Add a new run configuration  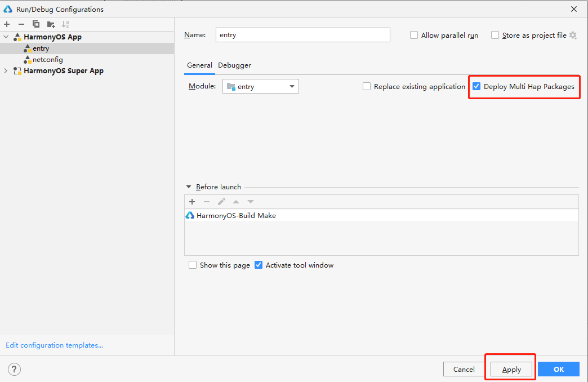(x=7, y=24)
